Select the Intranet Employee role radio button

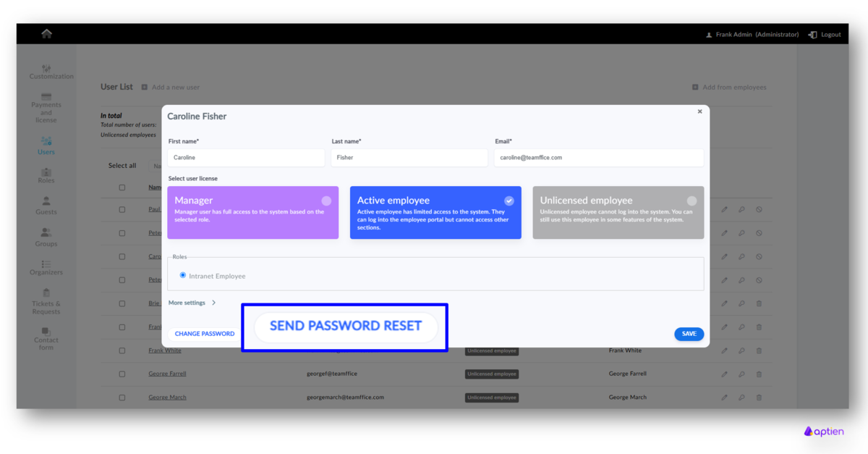[x=183, y=275]
